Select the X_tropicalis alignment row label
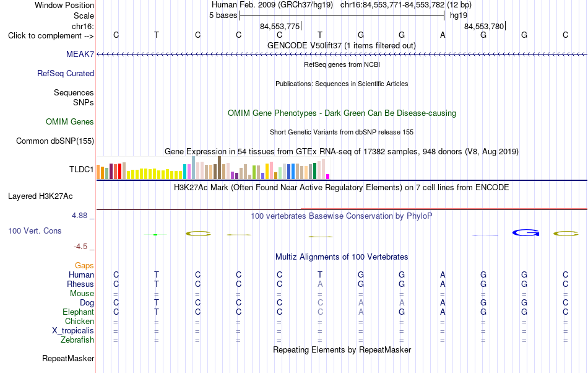Screen dimensions: 588x373 [x=73, y=331]
